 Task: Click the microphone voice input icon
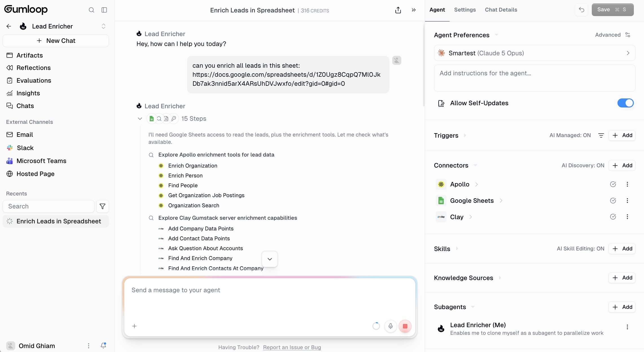coord(391,326)
